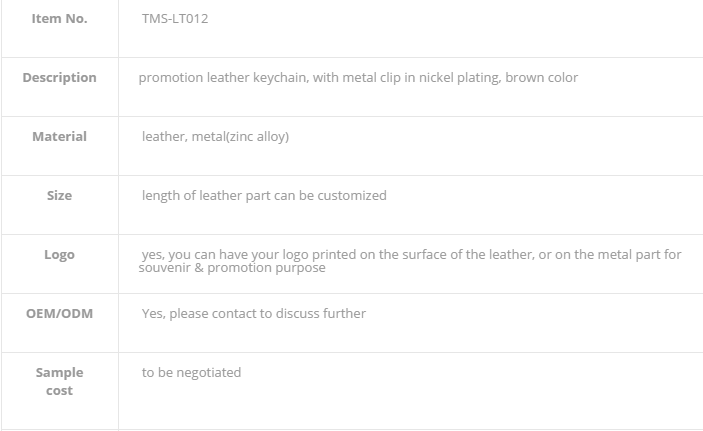Click the words brown color in description
The height and width of the screenshot is (431, 703).
click(542, 78)
